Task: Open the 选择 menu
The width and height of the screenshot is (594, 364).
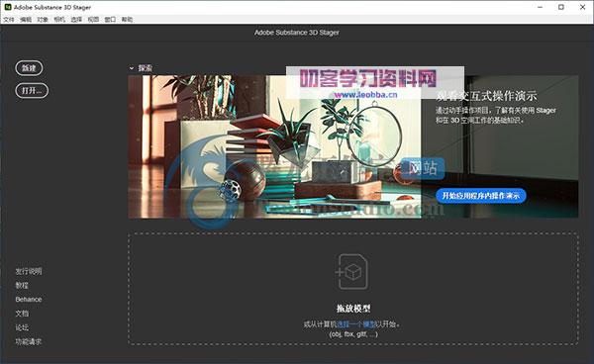Action: coord(76,20)
